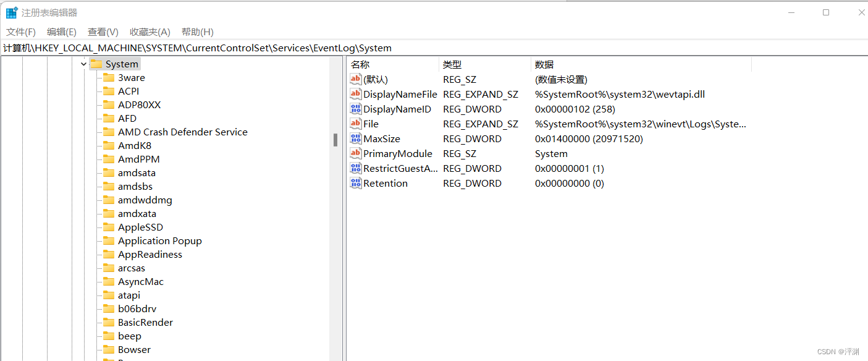The width and height of the screenshot is (868, 361).
Task: Open the 查看(V) view menu
Action: tap(103, 32)
